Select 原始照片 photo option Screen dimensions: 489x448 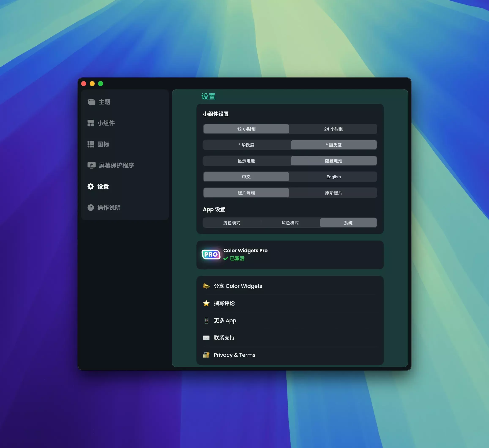click(x=333, y=193)
